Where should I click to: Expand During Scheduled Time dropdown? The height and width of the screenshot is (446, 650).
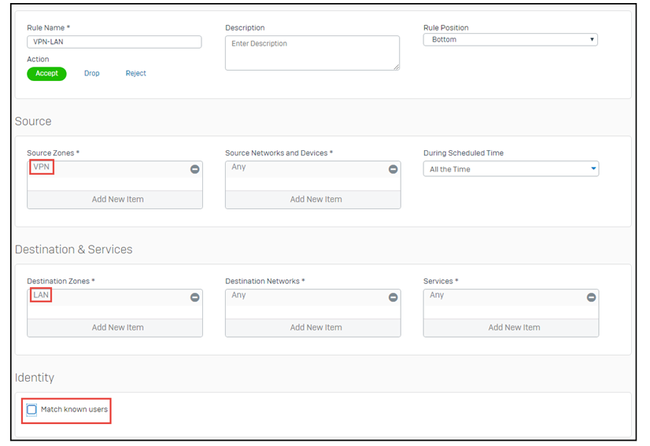tap(510, 169)
